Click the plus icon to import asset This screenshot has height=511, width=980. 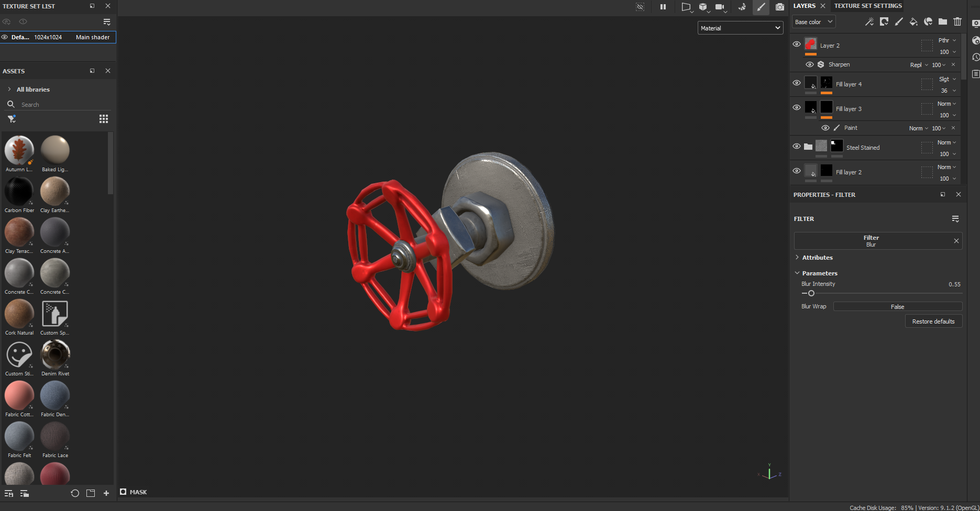(106, 493)
